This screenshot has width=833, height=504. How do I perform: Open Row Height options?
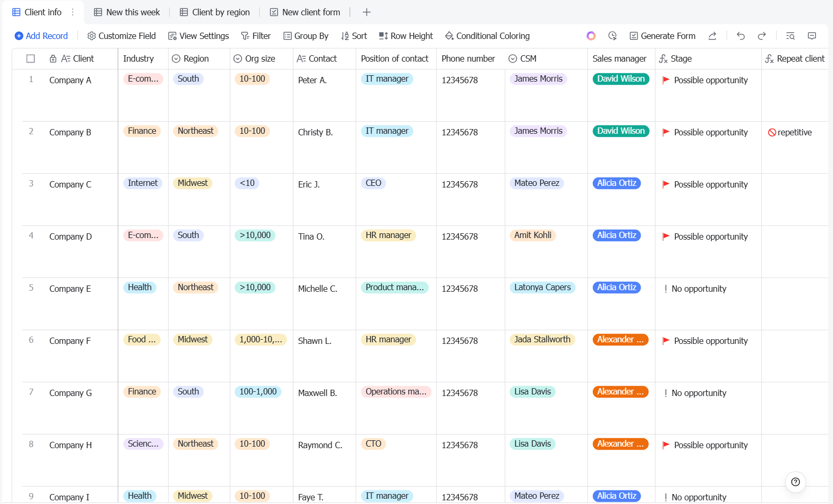[406, 36]
